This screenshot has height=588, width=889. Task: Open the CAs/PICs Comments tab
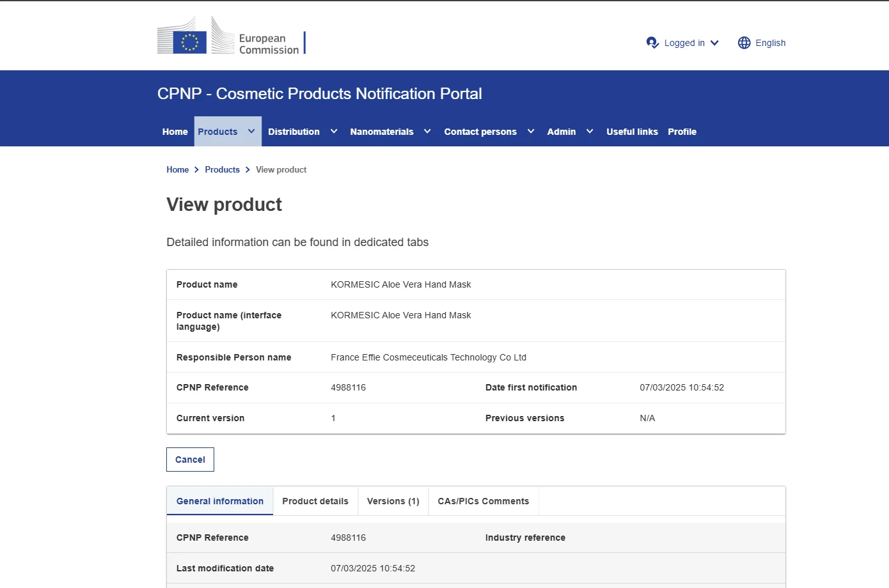click(x=483, y=501)
